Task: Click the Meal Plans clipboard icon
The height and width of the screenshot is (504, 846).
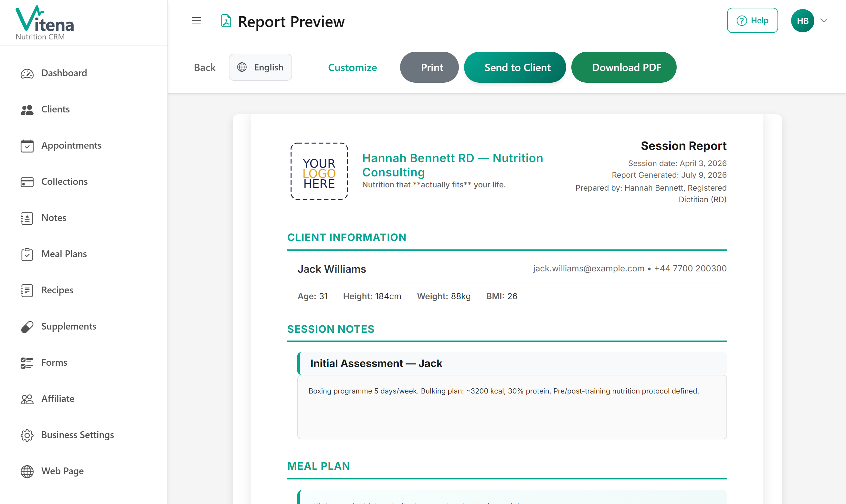Action: pos(27,254)
